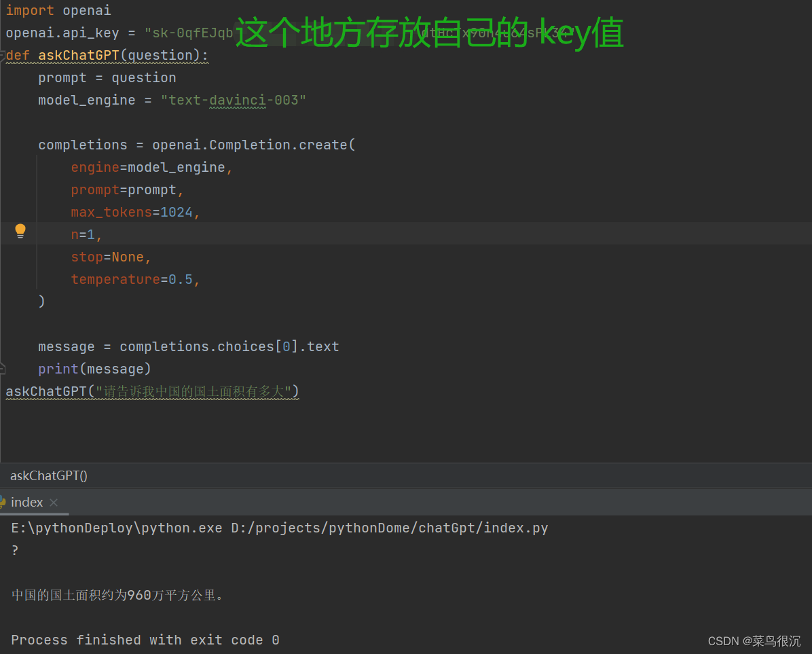Click the Process finished exit code line
Image resolution: width=812 pixels, height=654 pixels.
(x=145, y=640)
